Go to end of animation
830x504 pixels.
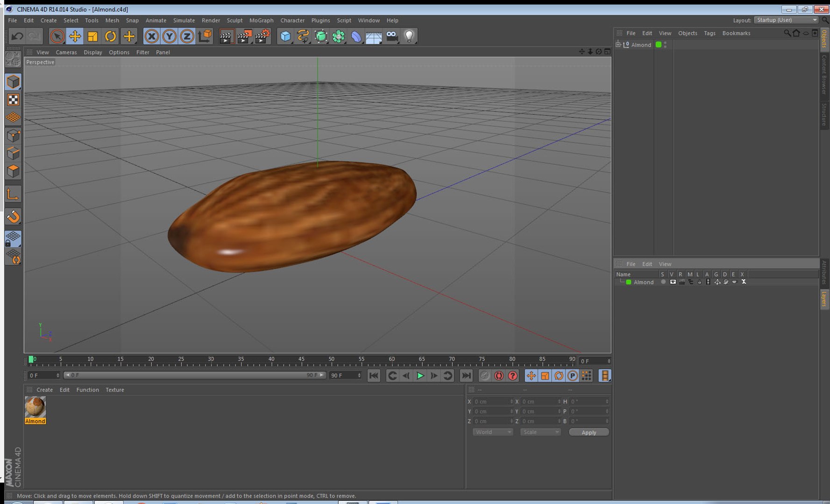pos(466,376)
